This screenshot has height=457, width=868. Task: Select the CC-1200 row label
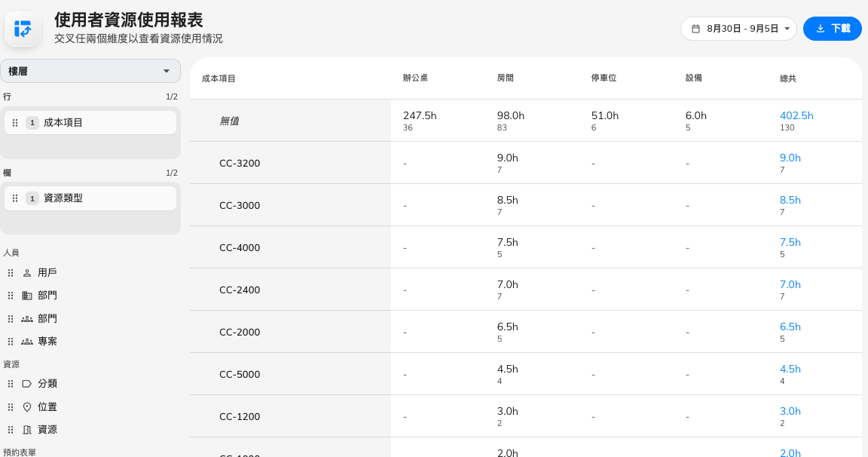tap(240, 416)
